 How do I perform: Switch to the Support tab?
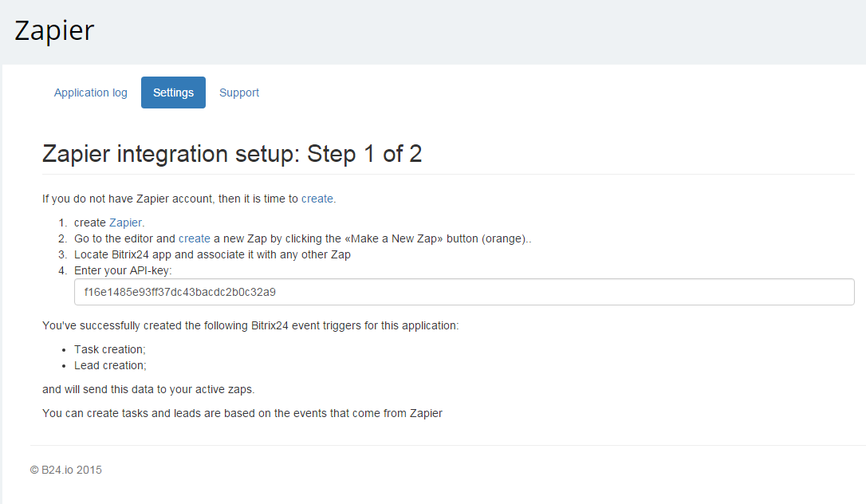point(239,93)
